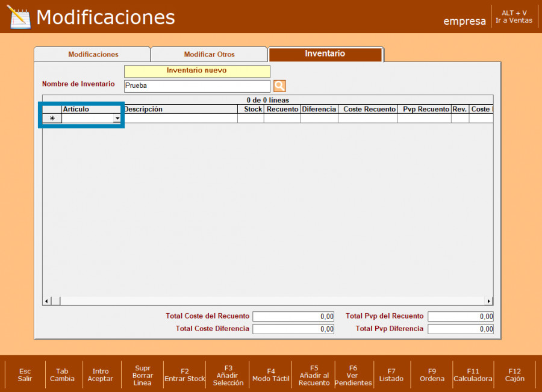
Task: Open the Modificar Otros tab
Action: (x=209, y=54)
